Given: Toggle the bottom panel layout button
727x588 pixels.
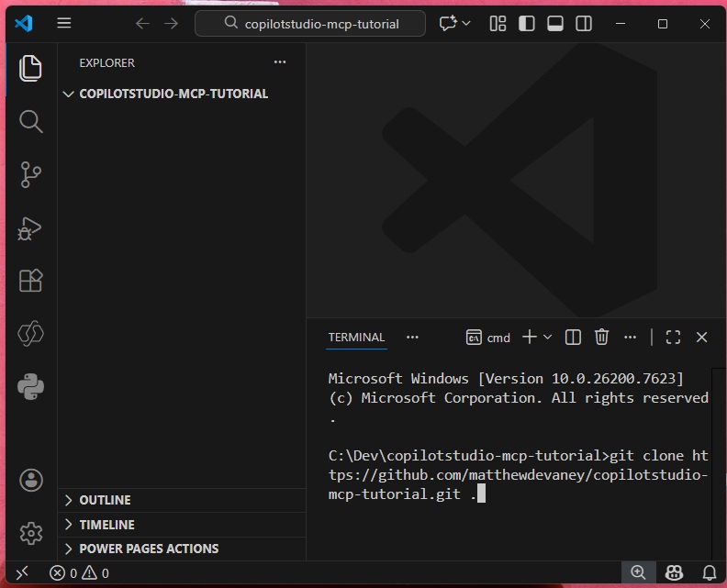Looking at the screenshot, I should 555,24.
